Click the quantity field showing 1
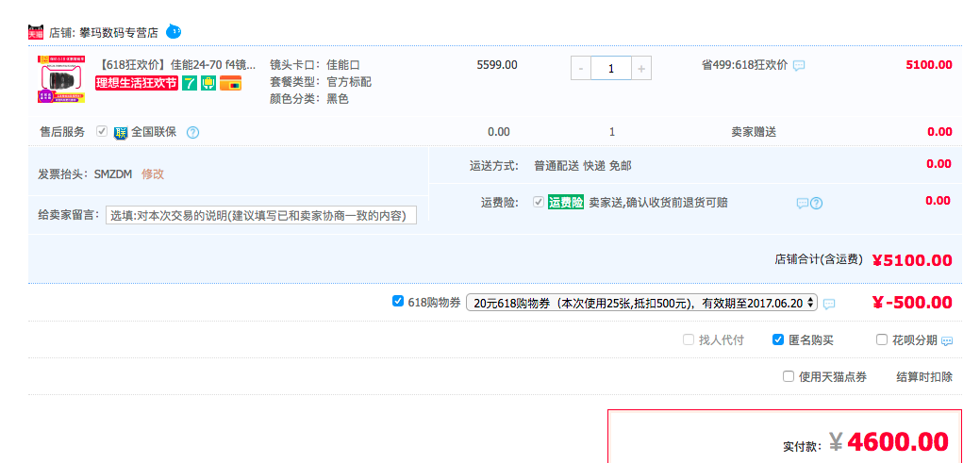Image resolution: width=980 pixels, height=463 pixels. (610, 69)
